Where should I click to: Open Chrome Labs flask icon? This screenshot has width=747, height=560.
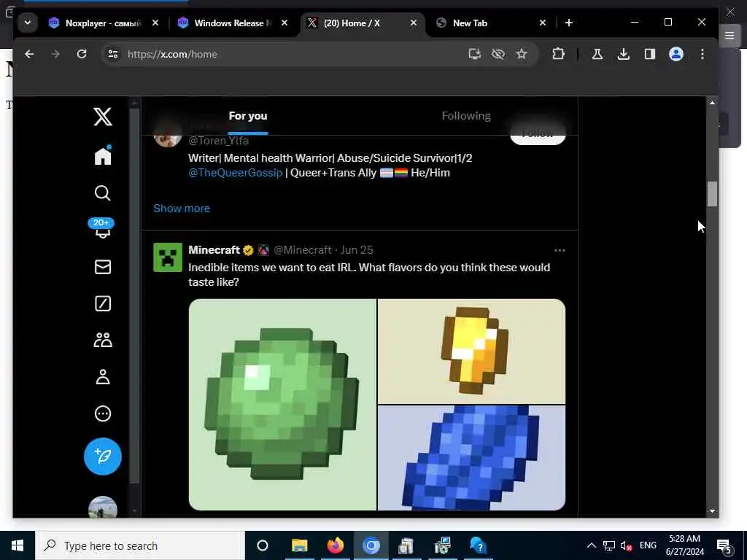(597, 54)
